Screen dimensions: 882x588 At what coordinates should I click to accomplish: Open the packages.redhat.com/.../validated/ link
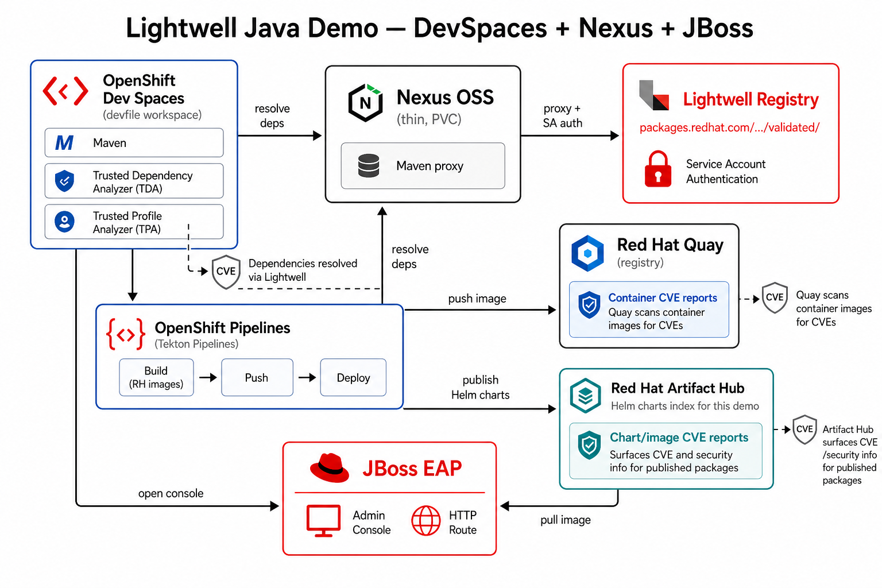(729, 127)
